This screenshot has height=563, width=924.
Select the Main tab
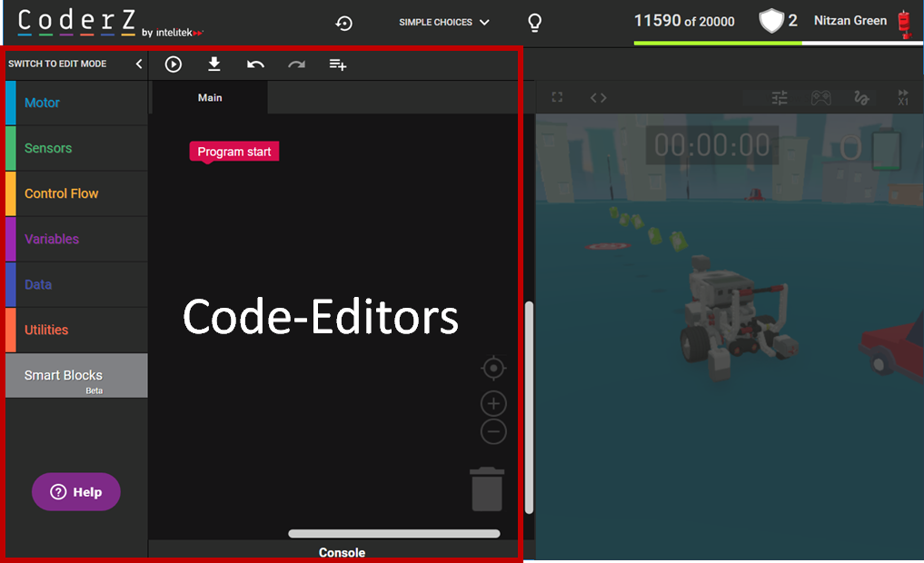coord(210,98)
